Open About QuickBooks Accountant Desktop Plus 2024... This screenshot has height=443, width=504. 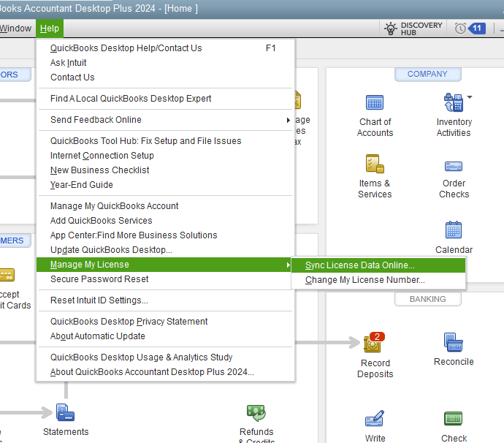(x=165, y=372)
